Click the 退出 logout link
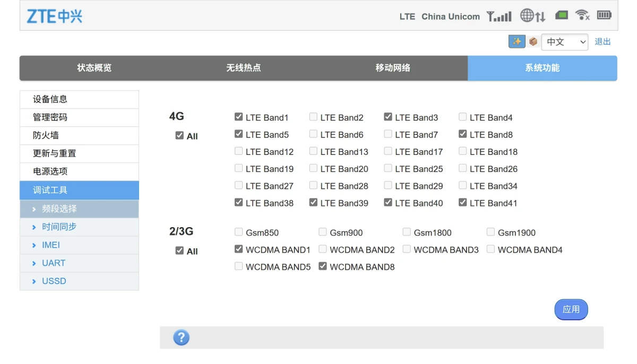This screenshot has height=364, width=637. click(602, 42)
